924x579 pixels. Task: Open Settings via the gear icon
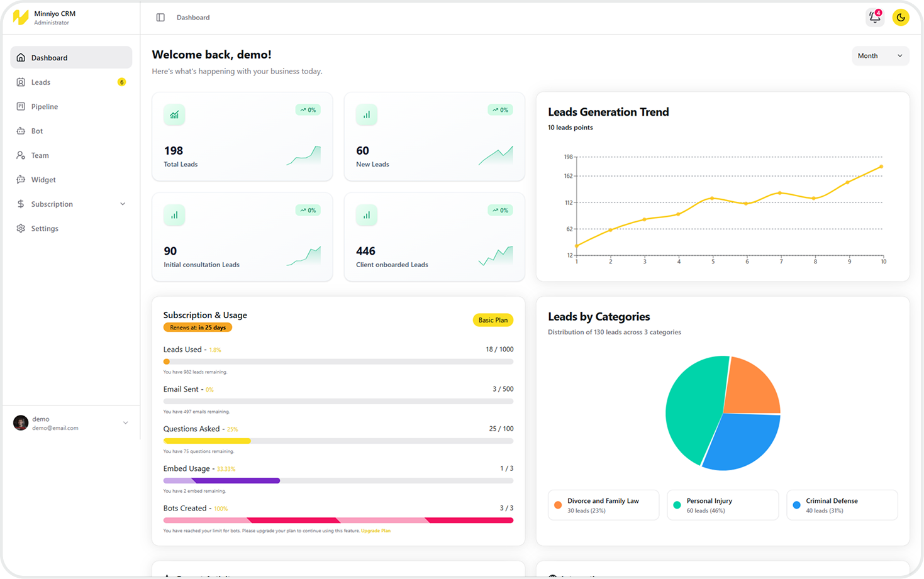click(21, 228)
